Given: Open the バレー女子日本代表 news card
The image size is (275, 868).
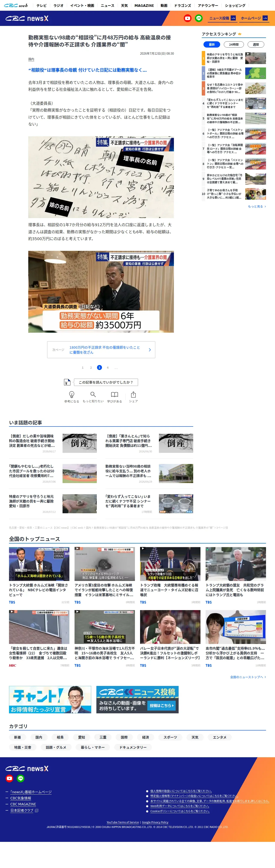Looking at the screenshot, I should click(x=170, y=639).
